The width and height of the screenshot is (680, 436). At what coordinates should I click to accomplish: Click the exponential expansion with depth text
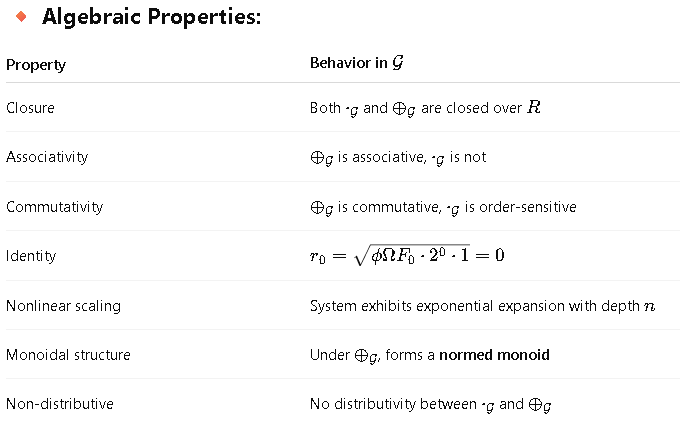pyautogui.click(x=482, y=306)
